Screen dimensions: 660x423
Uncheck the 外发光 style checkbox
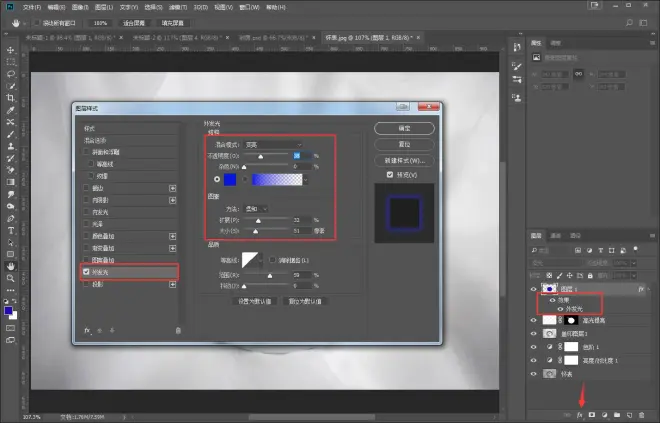coord(86,272)
